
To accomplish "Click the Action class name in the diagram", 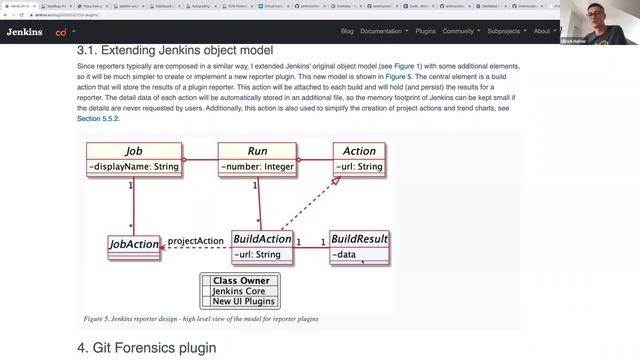I will [359, 151].
